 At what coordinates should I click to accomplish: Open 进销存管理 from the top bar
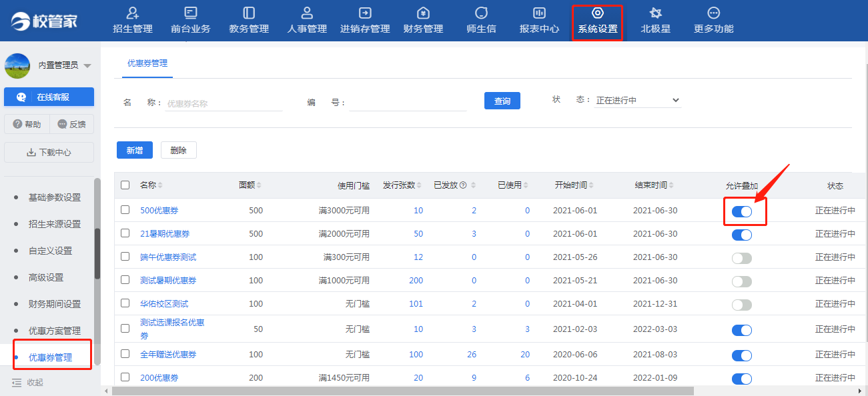point(365,21)
